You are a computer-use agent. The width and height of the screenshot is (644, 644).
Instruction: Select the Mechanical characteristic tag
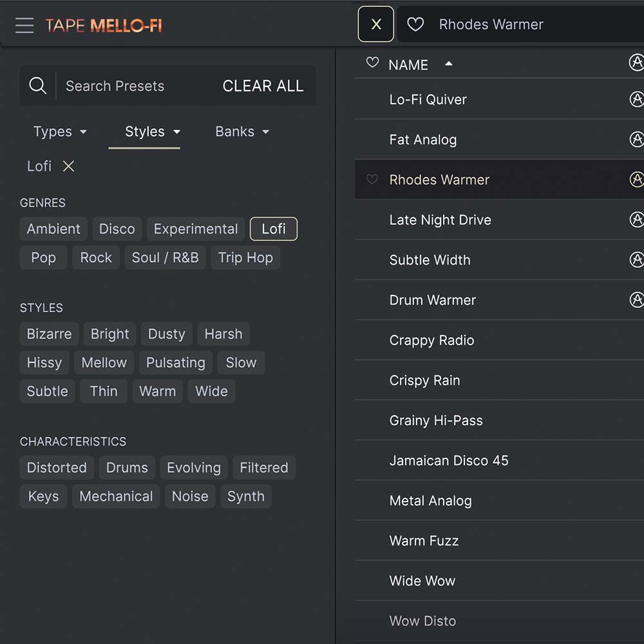(116, 496)
